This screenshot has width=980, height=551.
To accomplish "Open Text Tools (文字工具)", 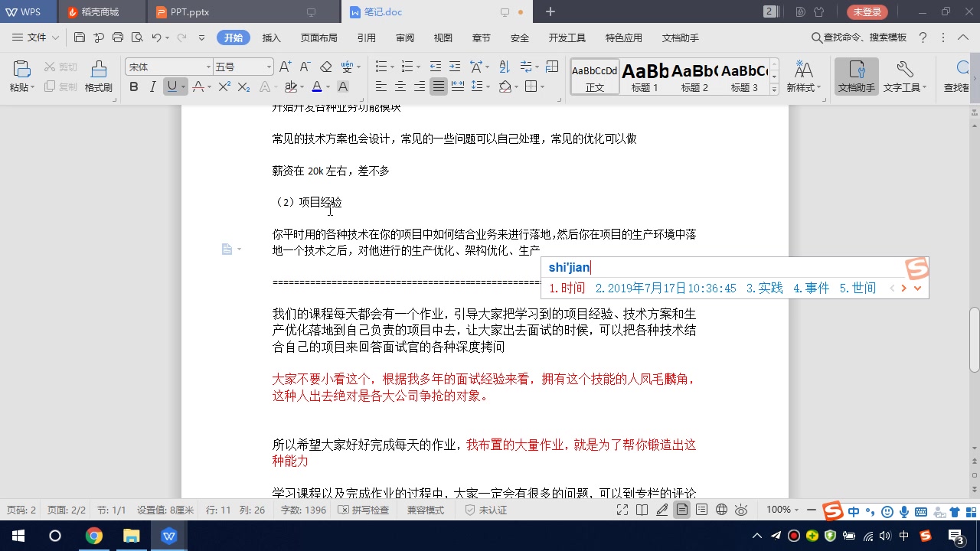I will [904, 76].
